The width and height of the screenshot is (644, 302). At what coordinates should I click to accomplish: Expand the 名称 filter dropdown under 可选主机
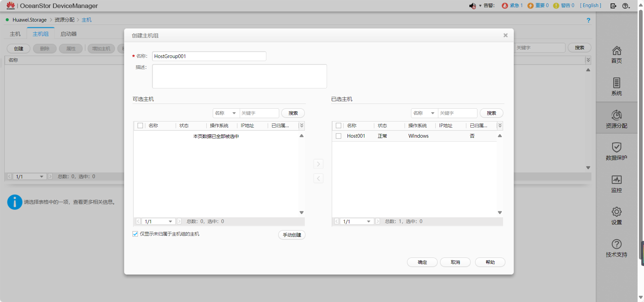(226, 113)
